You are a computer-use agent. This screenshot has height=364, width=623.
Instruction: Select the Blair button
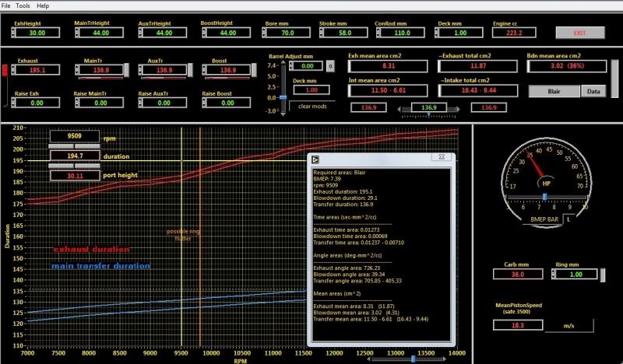[554, 91]
